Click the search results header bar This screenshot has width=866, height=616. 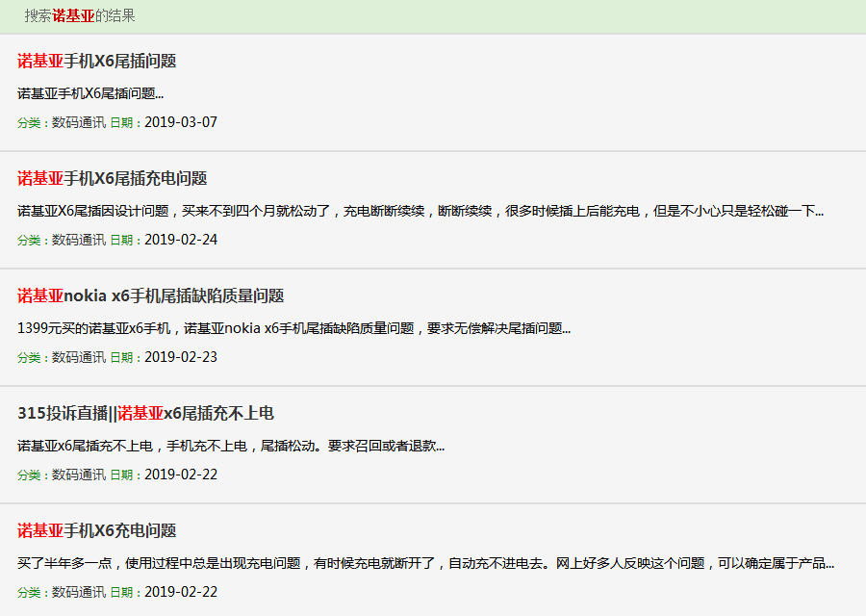tap(433, 15)
